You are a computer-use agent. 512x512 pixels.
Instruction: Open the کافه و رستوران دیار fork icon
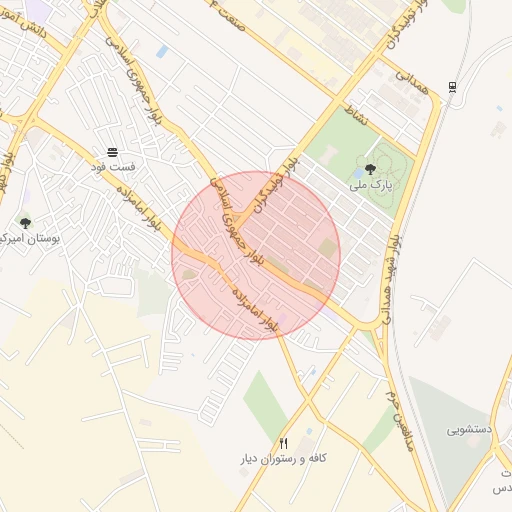(283, 443)
